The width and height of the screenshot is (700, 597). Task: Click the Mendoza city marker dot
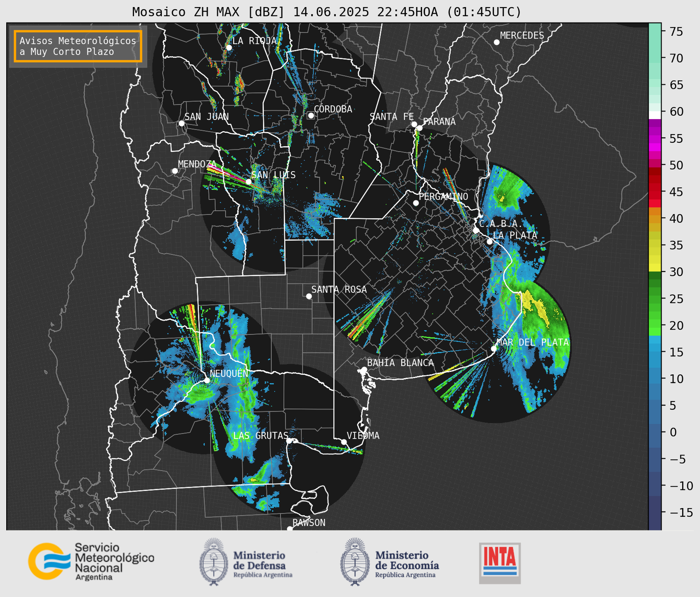pyautogui.click(x=175, y=171)
